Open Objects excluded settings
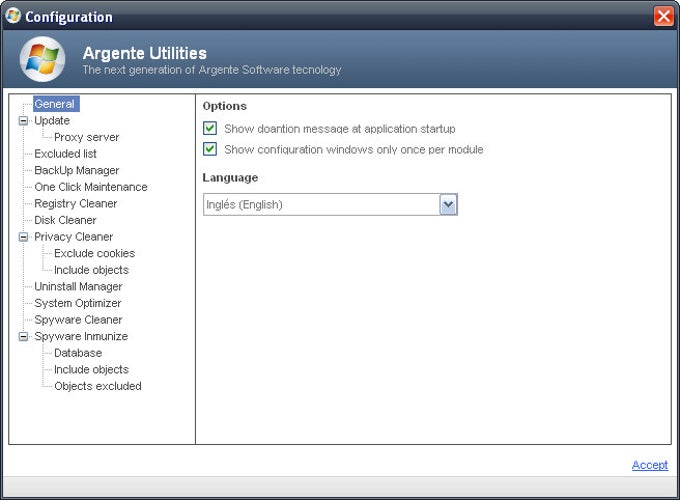 (98, 386)
